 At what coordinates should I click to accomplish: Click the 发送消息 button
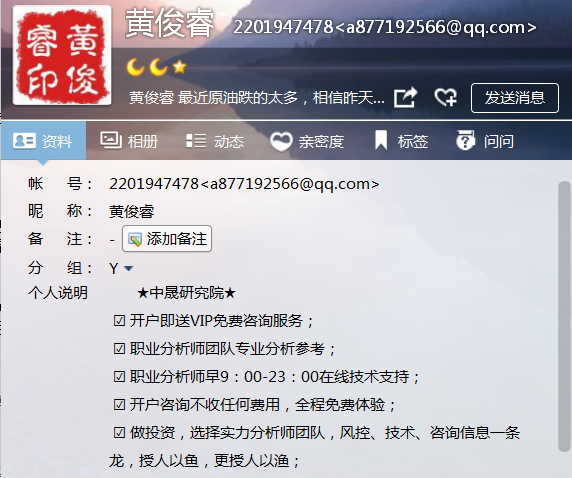click(515, 98)
